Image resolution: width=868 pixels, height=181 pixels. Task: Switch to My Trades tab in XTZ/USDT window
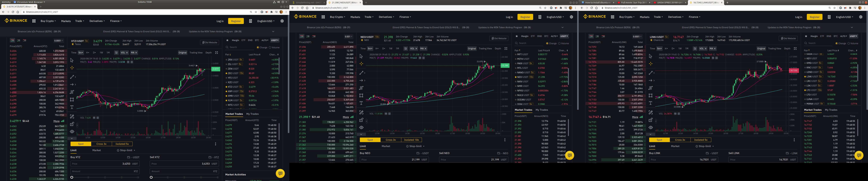pyautogui.click(x=252, y=114)
